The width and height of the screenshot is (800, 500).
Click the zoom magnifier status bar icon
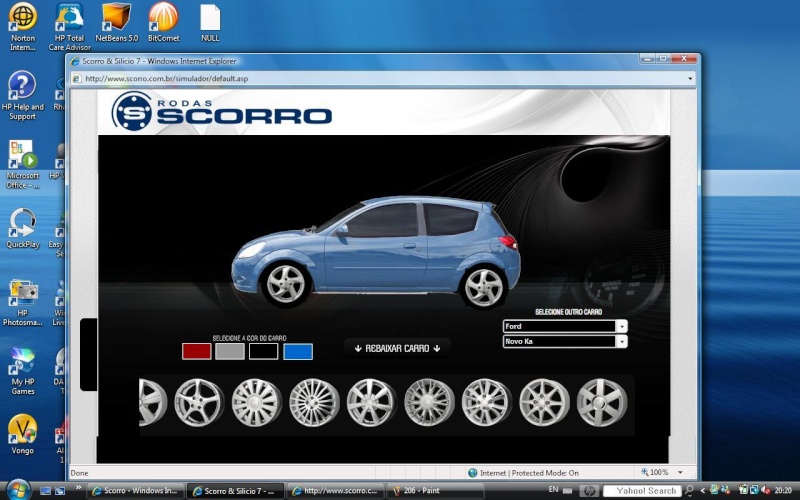click(644, 472)
